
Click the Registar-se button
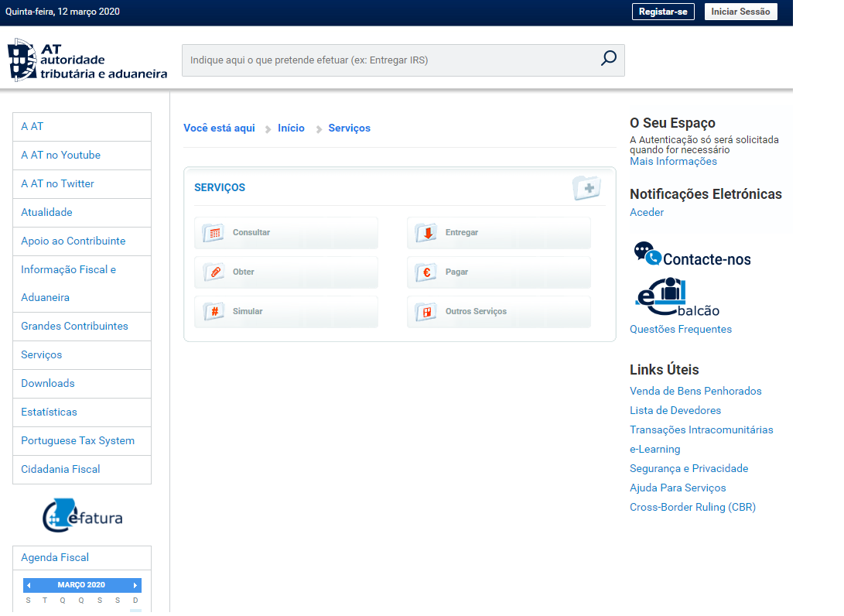tap(663, 12)
